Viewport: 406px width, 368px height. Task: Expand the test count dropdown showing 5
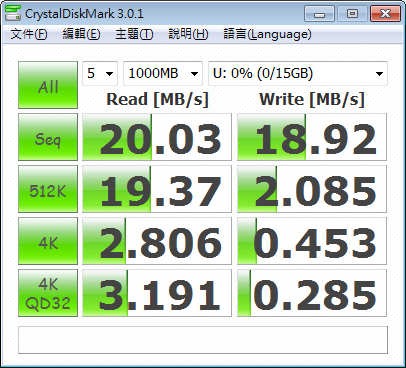[x=100, y=73]
